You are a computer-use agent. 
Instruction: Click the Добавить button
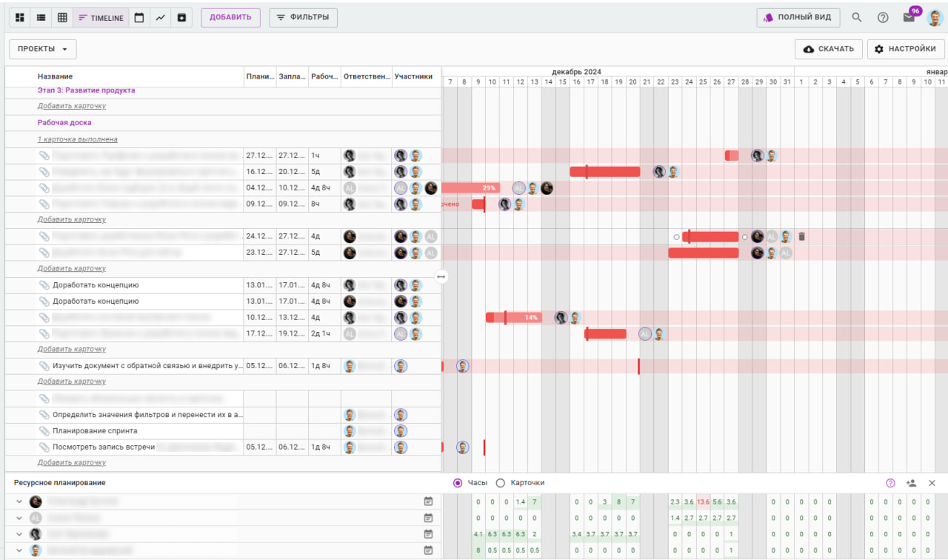230,18
